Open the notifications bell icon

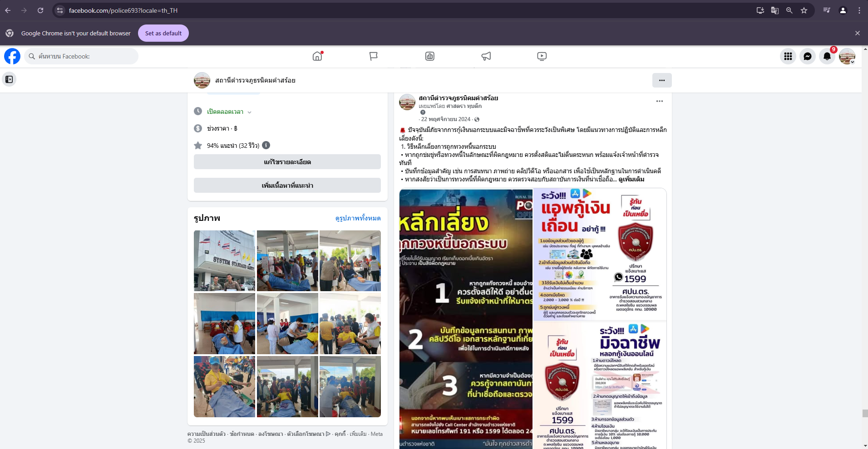(x=827, y=56)
